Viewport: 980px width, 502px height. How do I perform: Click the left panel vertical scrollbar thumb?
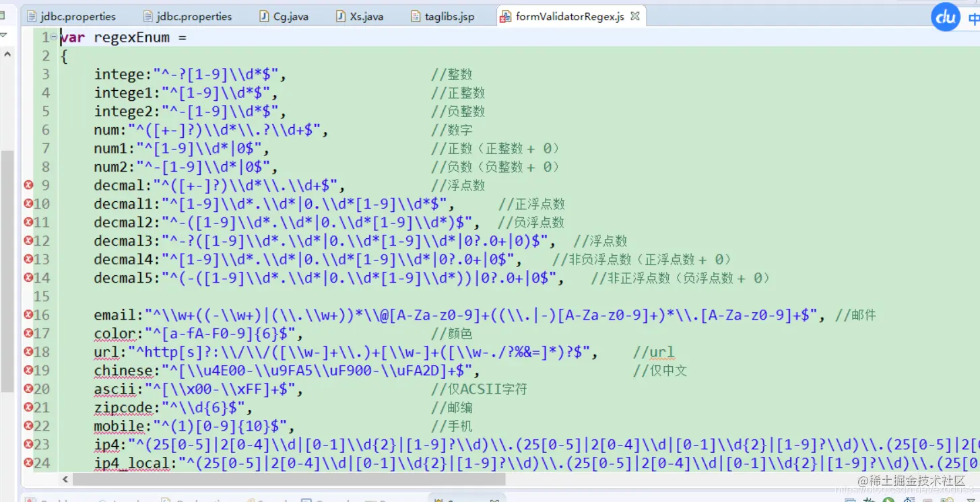[x=7, y=271]
